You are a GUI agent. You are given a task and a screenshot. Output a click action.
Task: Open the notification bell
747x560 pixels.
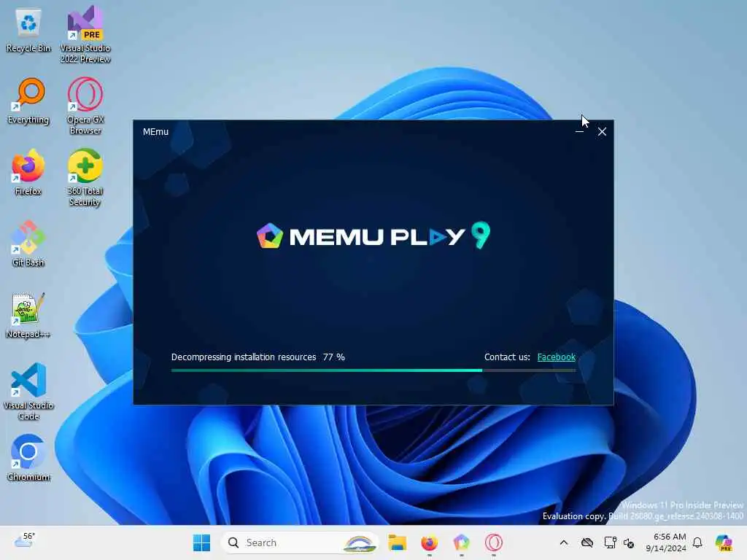(x=697, y=542)
